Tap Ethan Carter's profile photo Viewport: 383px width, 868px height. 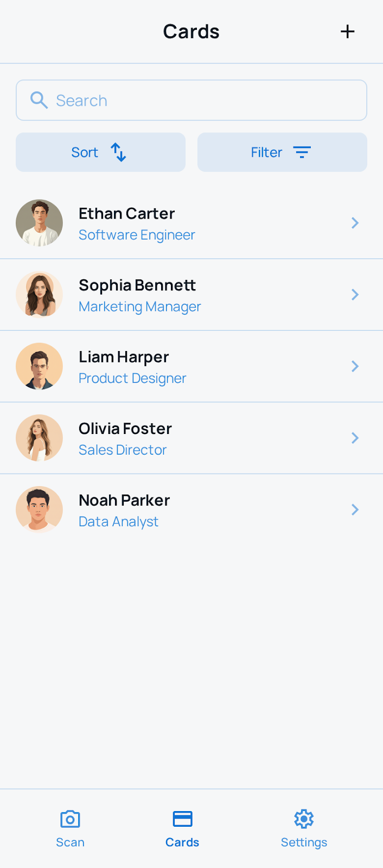click(x=39, y=222)
